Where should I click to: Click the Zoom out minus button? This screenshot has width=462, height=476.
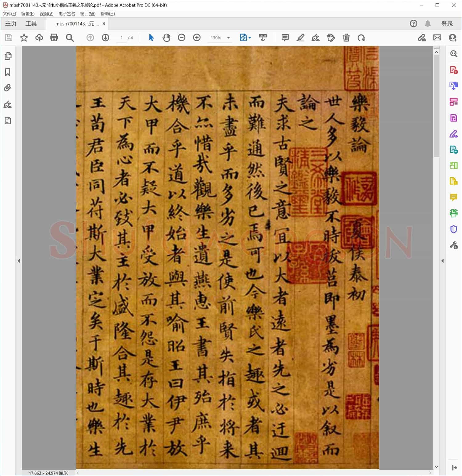[182, 38]
